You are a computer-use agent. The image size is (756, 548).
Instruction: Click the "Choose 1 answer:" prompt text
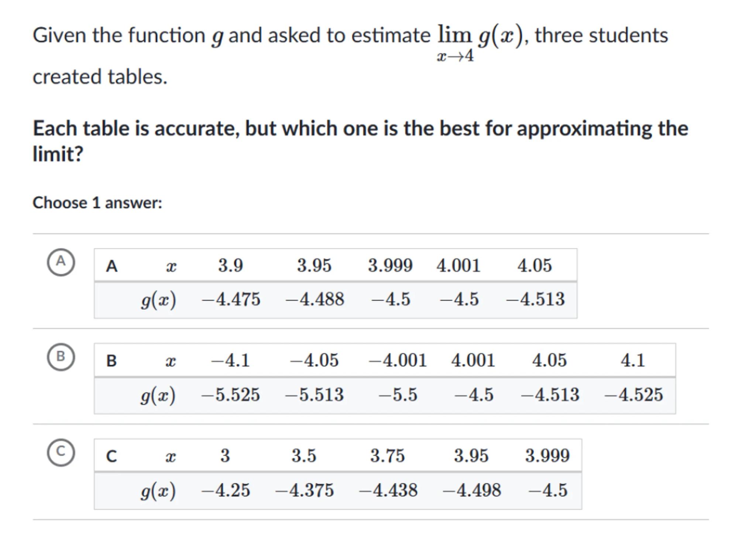tap(97, 203)
